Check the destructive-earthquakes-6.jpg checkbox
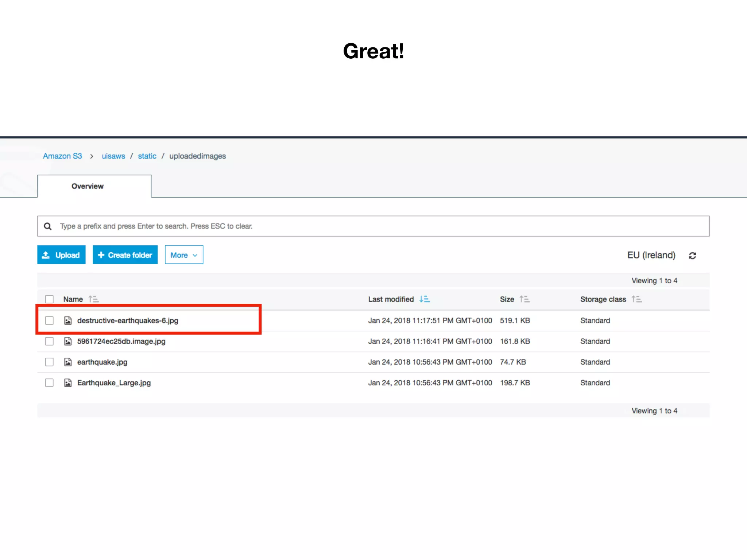 tap(49, 320)
